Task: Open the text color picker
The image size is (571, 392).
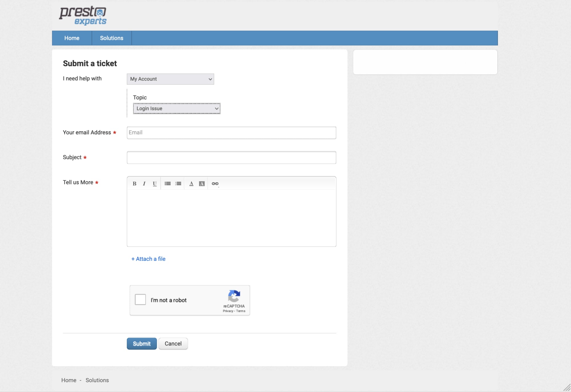Action: 191,183
